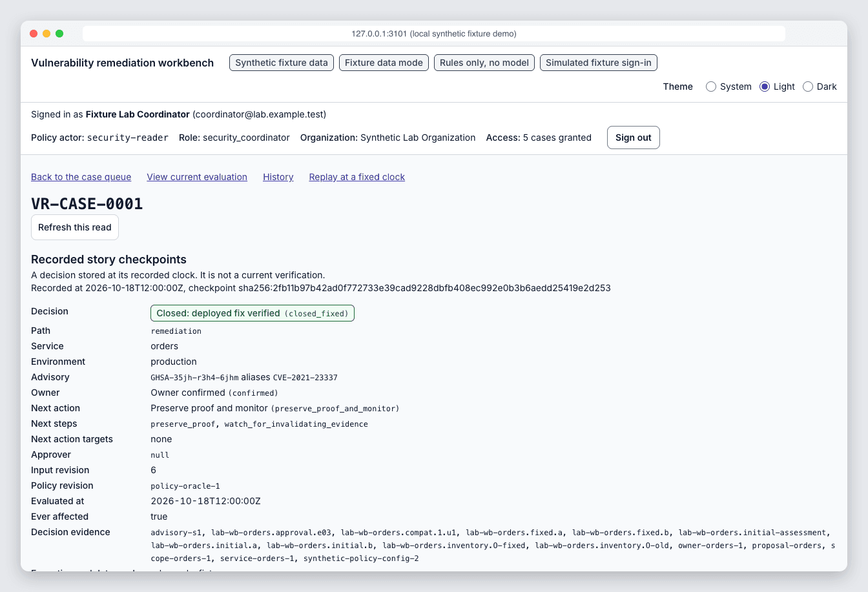Viewport: 868px width, 592px height.
Task: Click the Ever affected true value
Action: (x=159, y=516)
